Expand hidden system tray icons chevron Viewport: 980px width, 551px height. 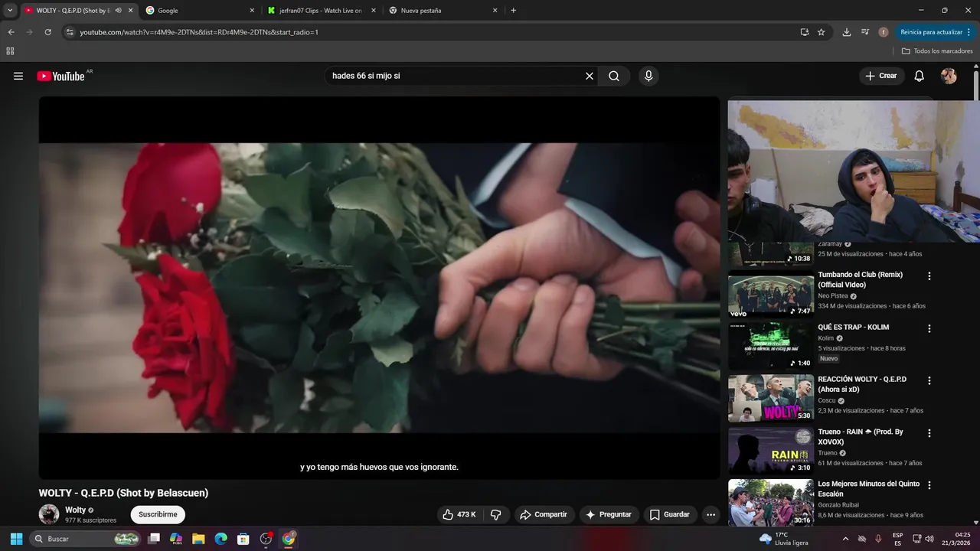(x=845, y=539)
